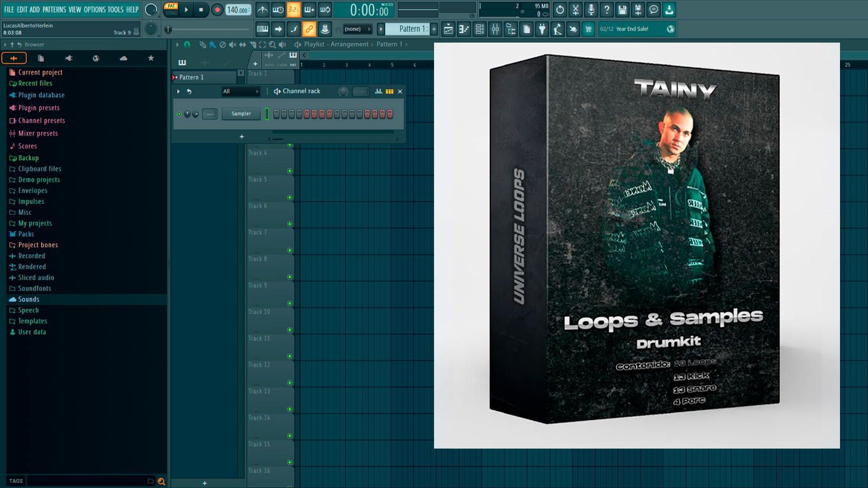Open the shopping cart icon
Screen dimensions: 868x488
click(x=588, y=29)
